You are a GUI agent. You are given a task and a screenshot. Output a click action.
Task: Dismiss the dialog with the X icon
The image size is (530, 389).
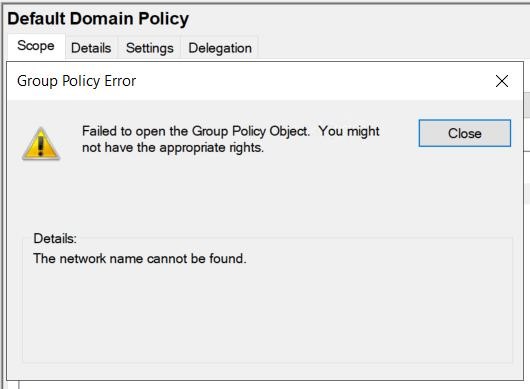(502, 81)
